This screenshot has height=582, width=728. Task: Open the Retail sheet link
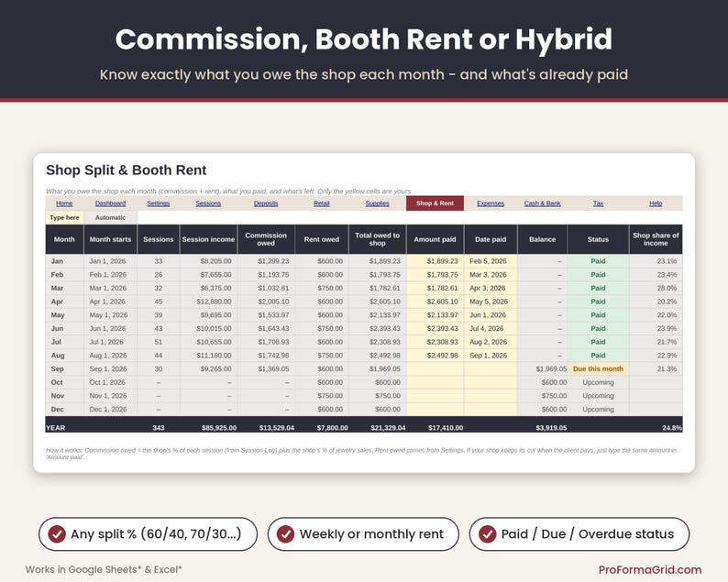coord(321,203)
